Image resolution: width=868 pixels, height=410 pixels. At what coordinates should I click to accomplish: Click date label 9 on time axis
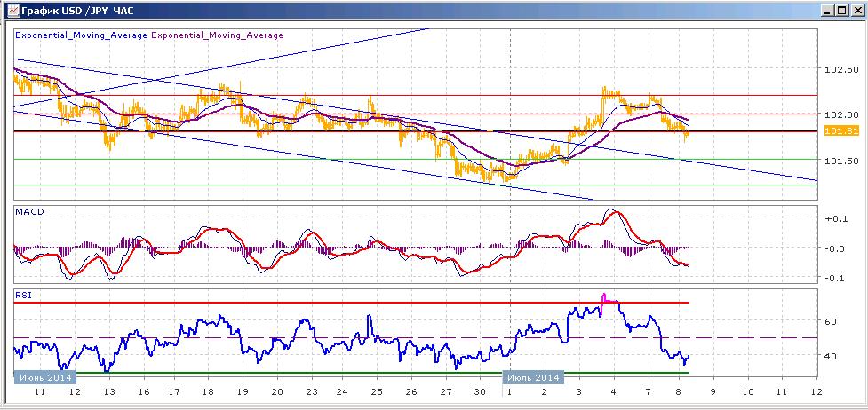(x=714, y=391)
